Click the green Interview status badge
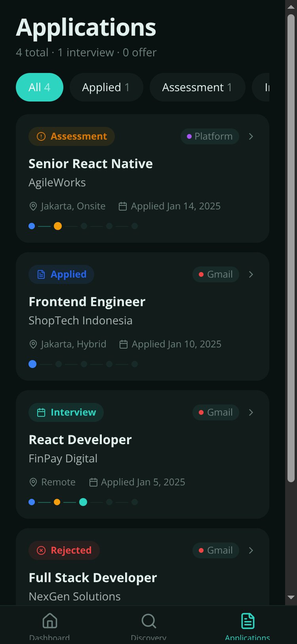 pos(66,412)
